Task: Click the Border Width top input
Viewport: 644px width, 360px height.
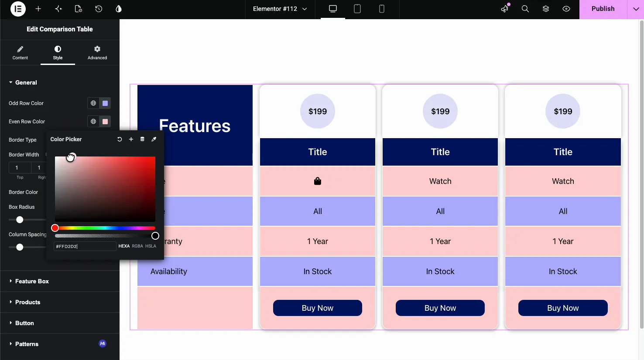Action: pyautogui.click(x=20, y=168)
